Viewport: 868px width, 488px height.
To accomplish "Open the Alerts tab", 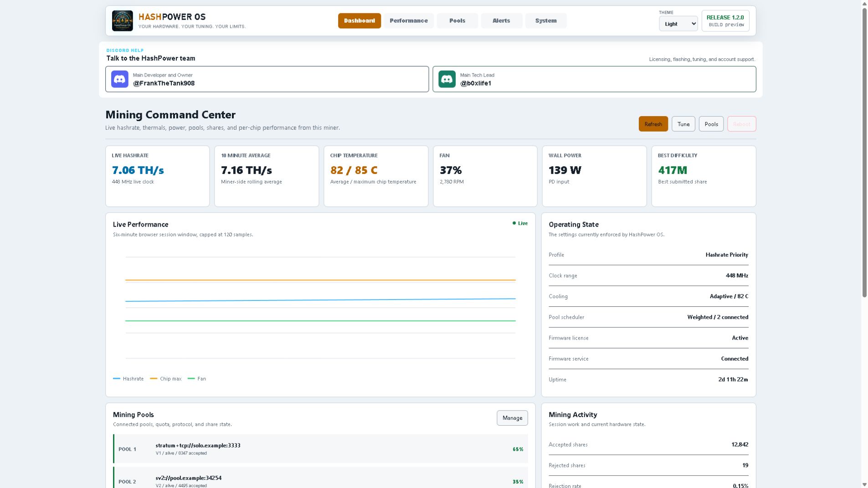I will pyautogui.click(x=501, y=21).
